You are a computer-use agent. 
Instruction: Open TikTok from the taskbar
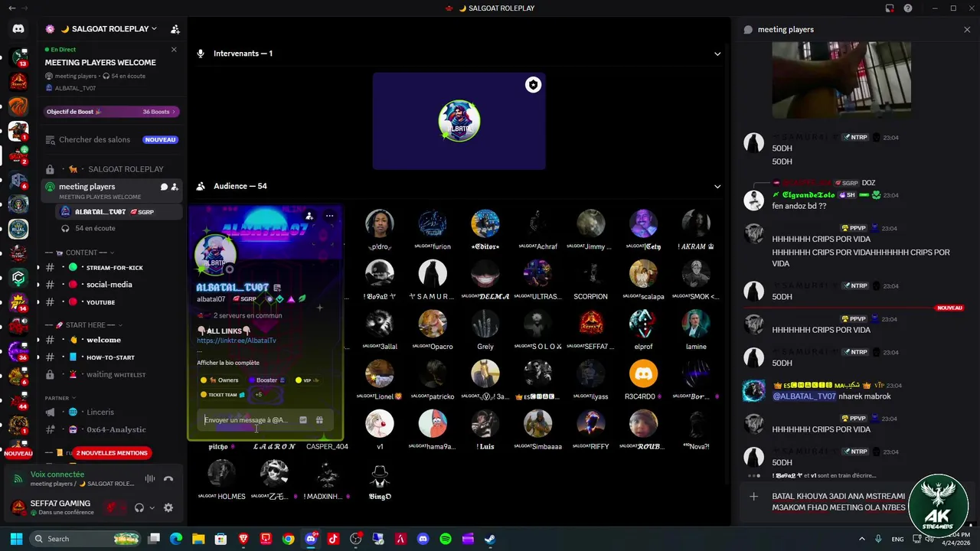(333, 539)
